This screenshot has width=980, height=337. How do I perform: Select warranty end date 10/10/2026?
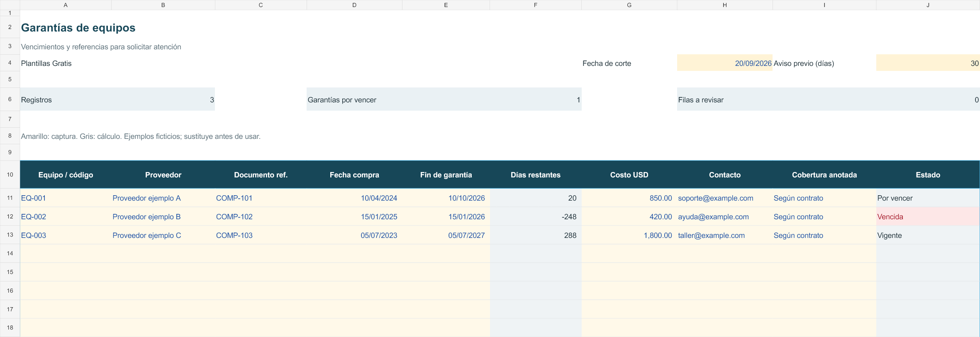[446, 198]
